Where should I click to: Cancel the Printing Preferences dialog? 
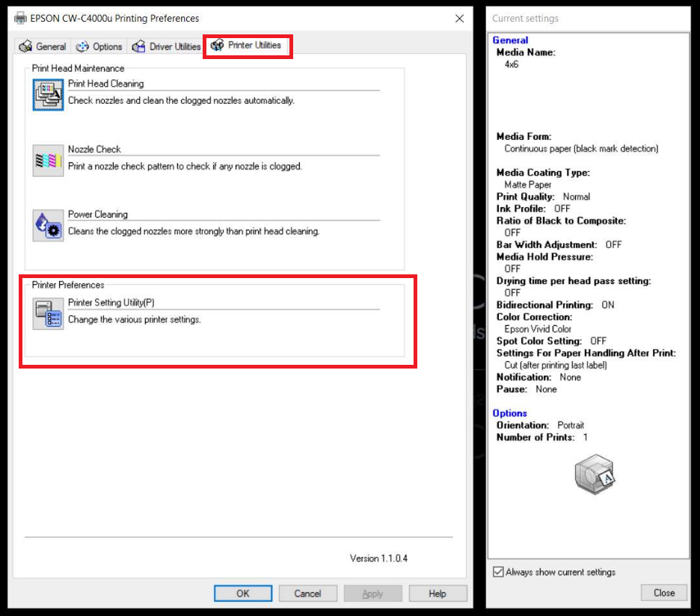coord(307,594)
